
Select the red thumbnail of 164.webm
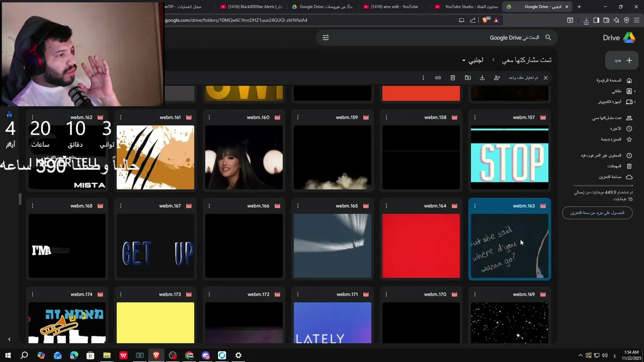421,246
